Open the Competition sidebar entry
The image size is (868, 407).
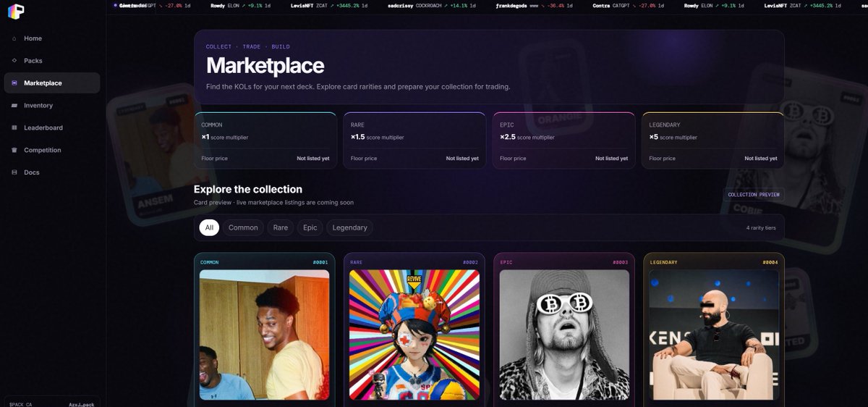pyautogui.click(x=52, y=151)
